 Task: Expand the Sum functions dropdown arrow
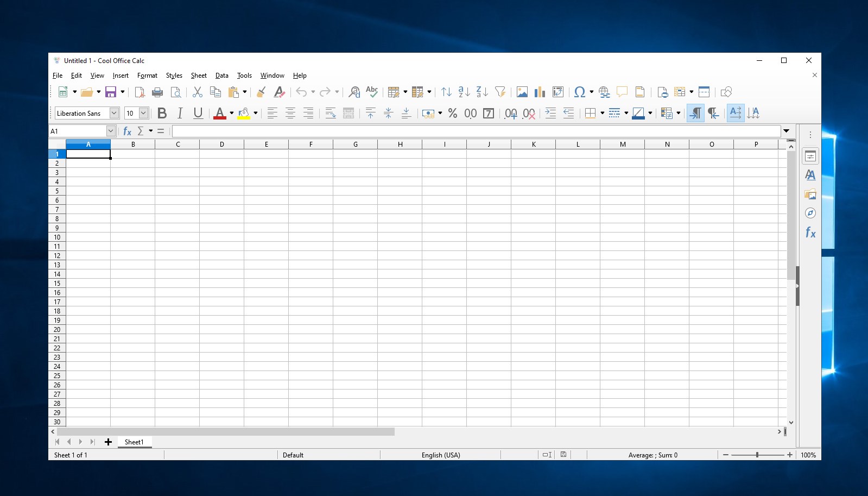click(x=151, y=131)
